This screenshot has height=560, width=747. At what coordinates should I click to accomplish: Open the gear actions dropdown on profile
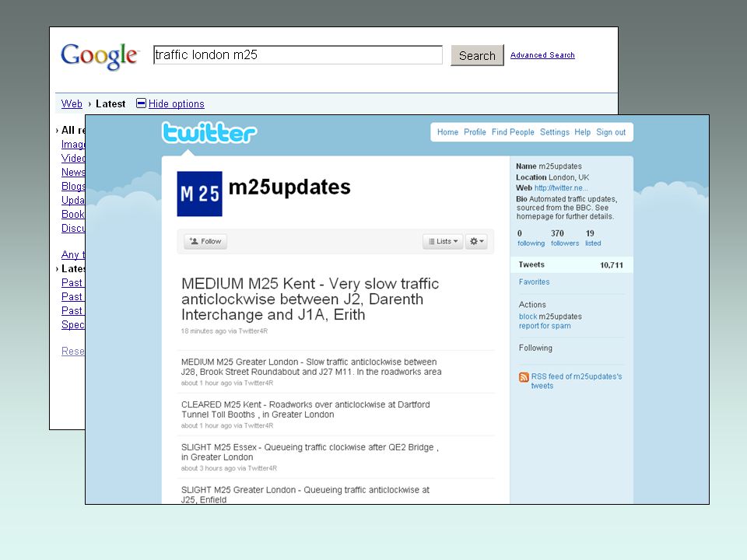(x=476, y=241)
